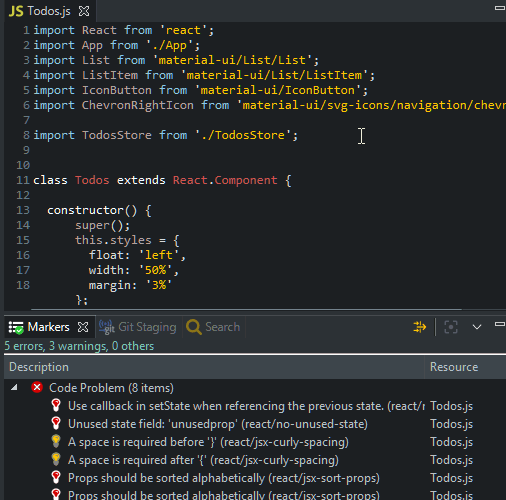Click the Markers view icon

(16, 327)
